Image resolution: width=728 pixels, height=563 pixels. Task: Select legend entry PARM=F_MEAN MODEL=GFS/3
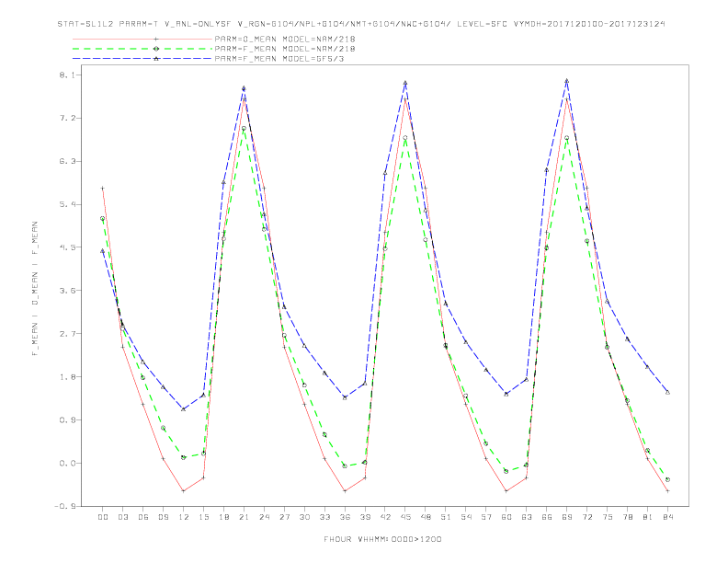pyautogui.click(x=279, y=59)
